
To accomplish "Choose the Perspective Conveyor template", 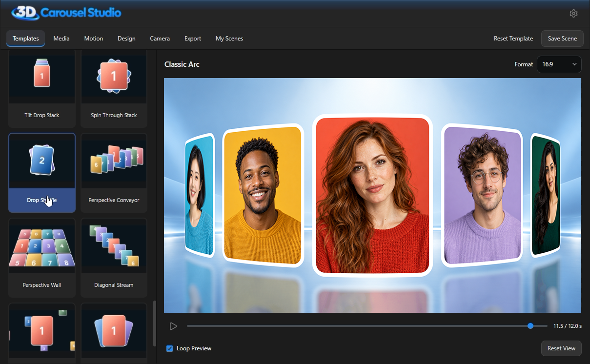I will point(114,173).
